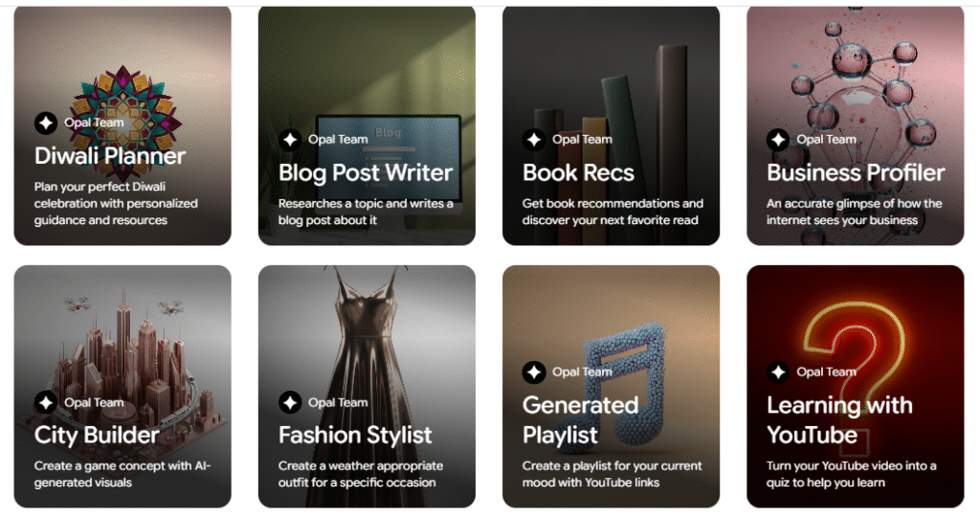Click the sparkle icon on Business Profiler card
The width and height of the screenshot is (980, 520).
[778, 140]
